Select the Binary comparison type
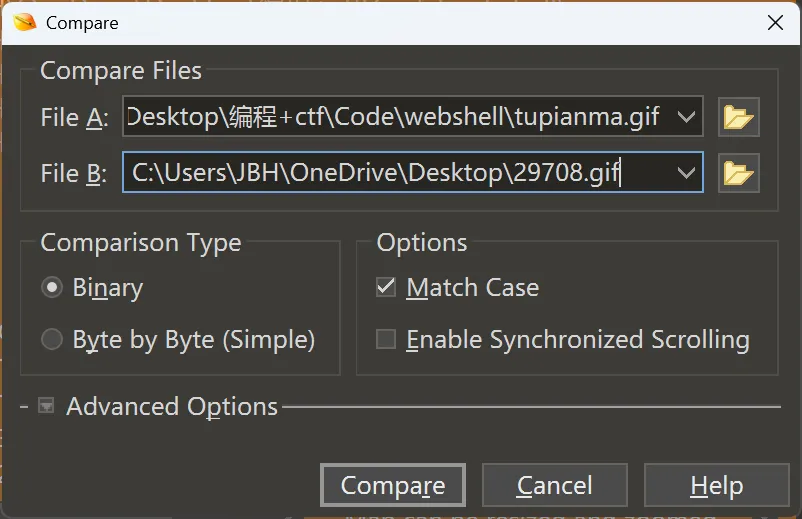The height and width of the screenshot is (519, 802). pyautogui.click(x=52, y=288)
